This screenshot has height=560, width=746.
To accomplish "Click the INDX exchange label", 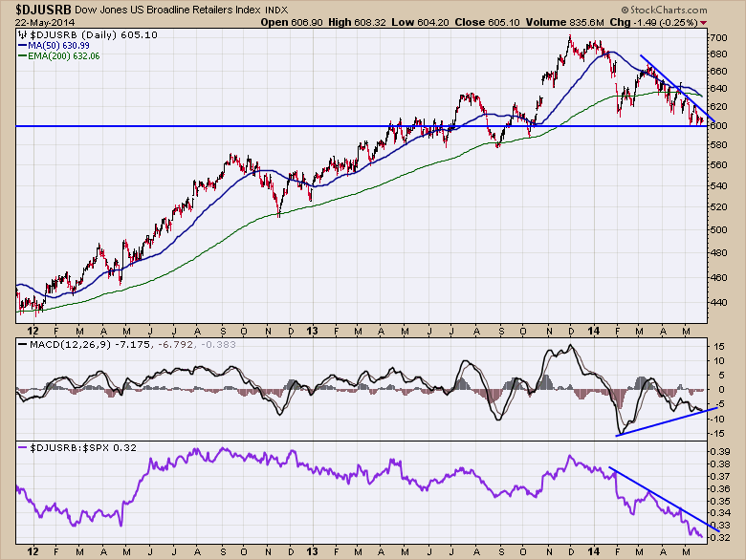I will [277, 10].
